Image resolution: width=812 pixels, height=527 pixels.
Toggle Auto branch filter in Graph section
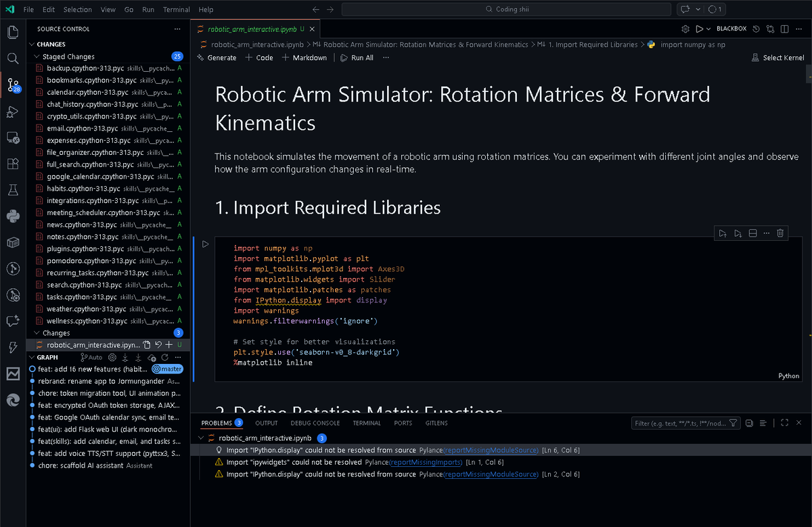point(91,357)
